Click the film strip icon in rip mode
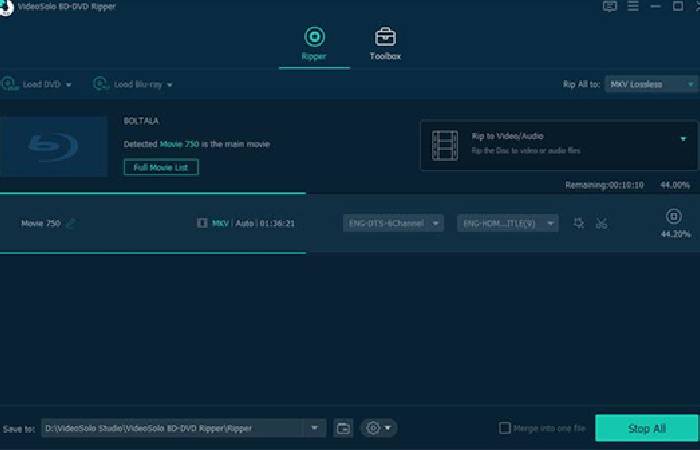This screenshot has height=450, width=700. tap(445, 145)
